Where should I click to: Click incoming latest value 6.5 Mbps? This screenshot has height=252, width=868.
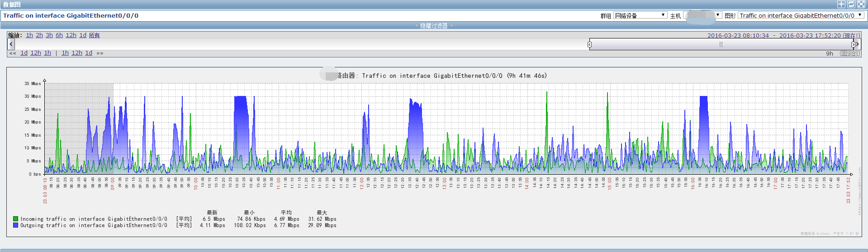coord(213,219)
